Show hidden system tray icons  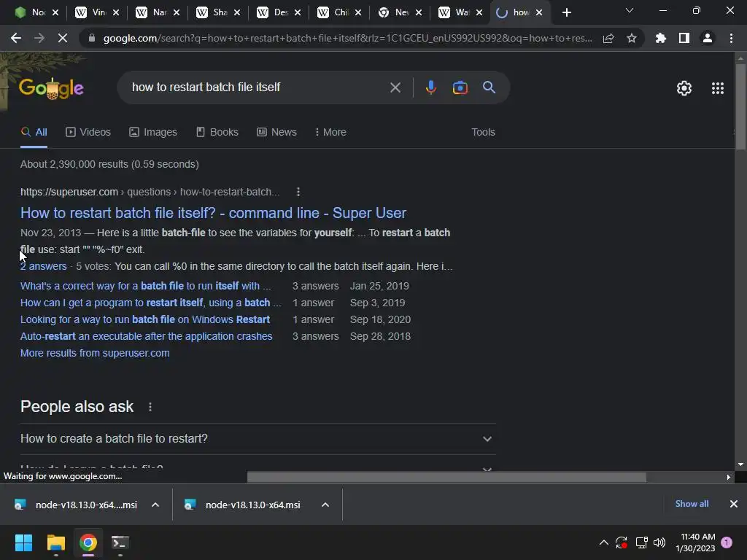coord(603,542)
